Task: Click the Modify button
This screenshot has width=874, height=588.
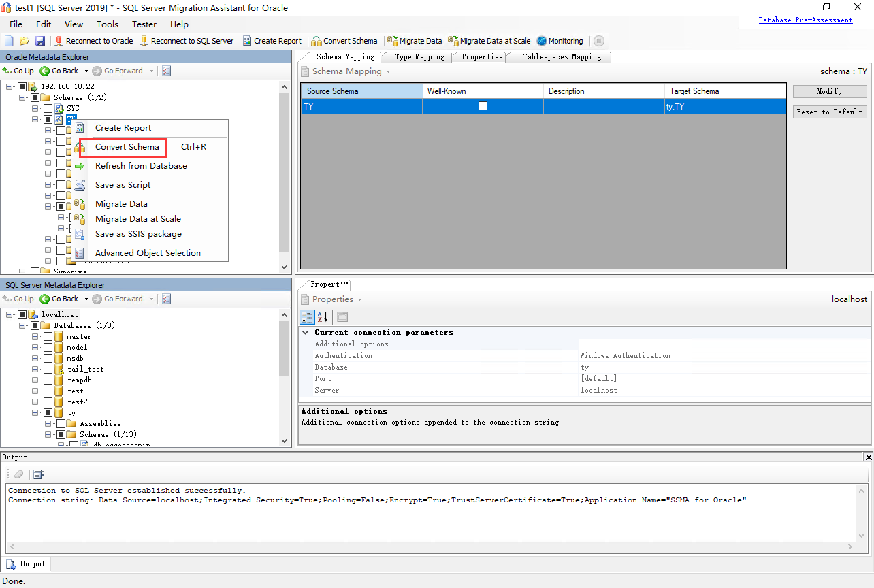Action: (830, 91)
